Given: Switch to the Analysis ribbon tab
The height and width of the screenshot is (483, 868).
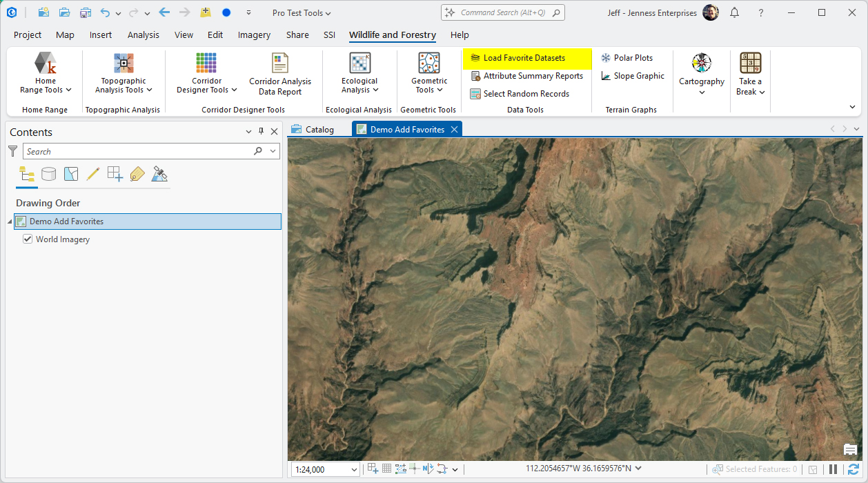Looking at the screenshot, I should click(144, 34).
